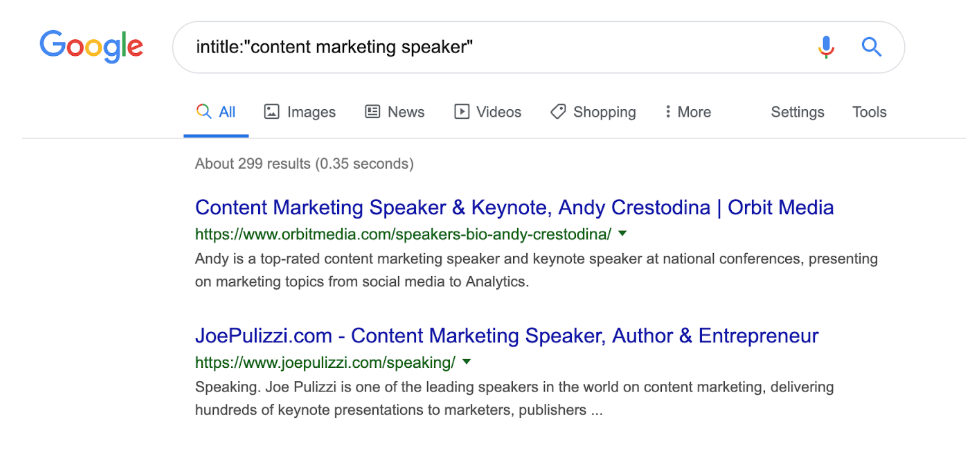
Task: Click inside the search query field
Action: [493, 47]
